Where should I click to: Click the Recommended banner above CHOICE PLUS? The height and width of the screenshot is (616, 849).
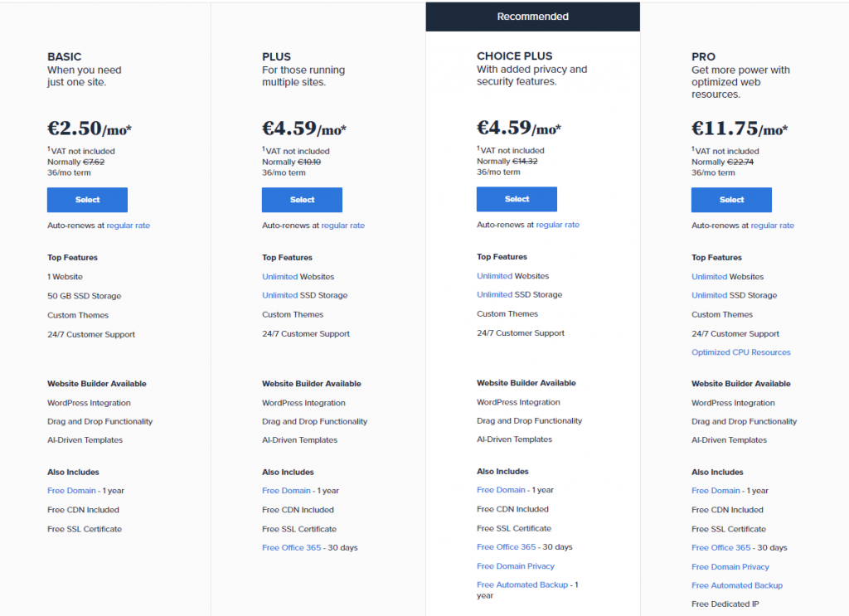coord(532,17)
